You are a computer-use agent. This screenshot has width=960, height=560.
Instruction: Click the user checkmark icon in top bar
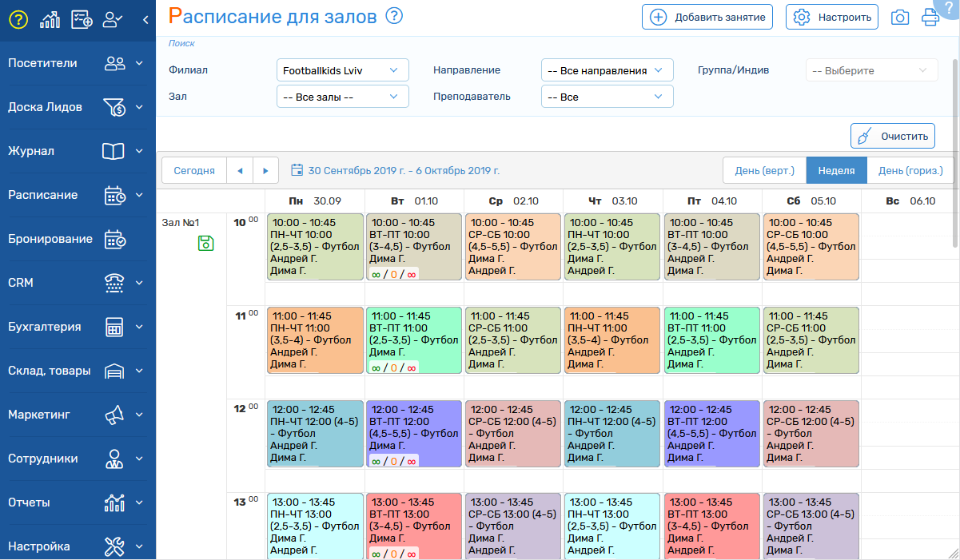click(x=113, y=20)
